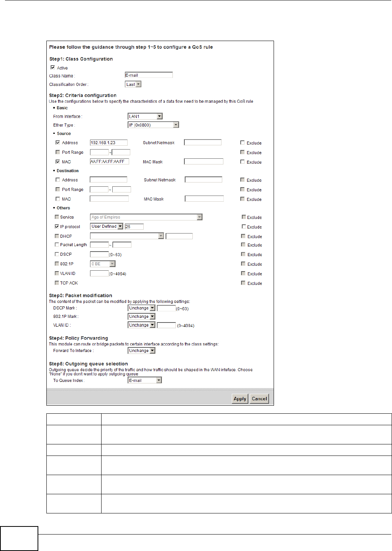
Task: Enable the DSCP criteria checkbox
Action: pyautogui.click(x=57, y=254)
